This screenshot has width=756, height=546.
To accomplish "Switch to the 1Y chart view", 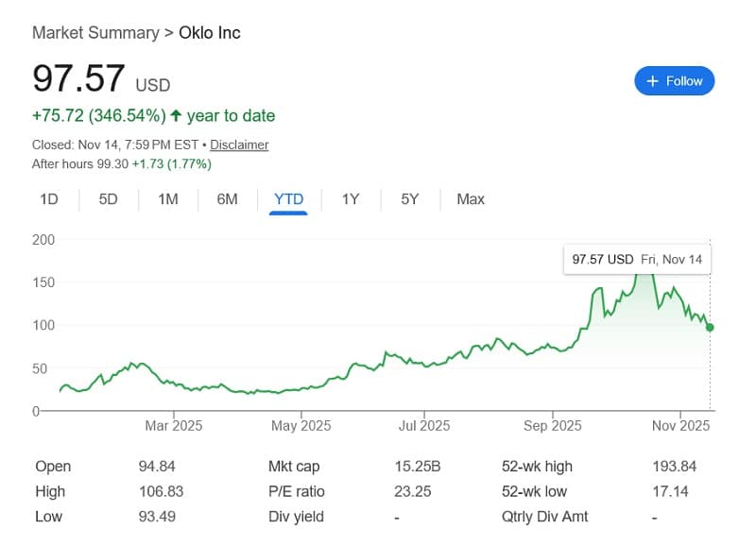I will [350, 199].
